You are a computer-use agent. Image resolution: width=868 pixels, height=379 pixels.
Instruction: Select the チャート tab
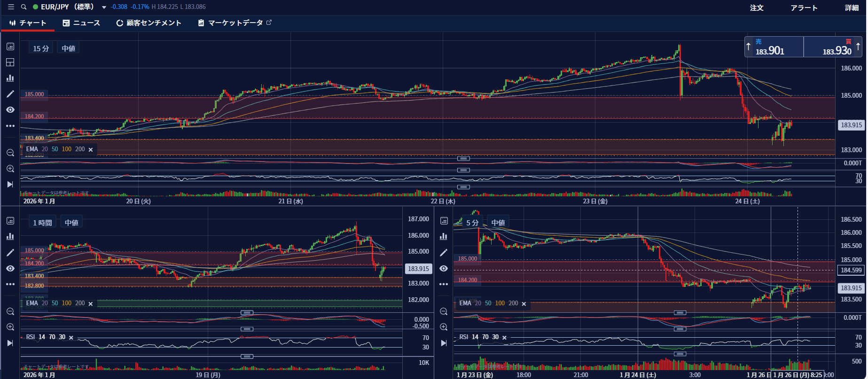(28, 23)
